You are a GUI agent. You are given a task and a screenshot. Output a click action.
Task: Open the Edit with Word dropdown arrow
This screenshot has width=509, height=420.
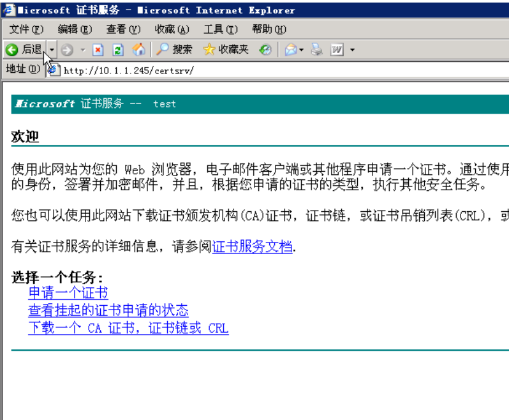352,50
